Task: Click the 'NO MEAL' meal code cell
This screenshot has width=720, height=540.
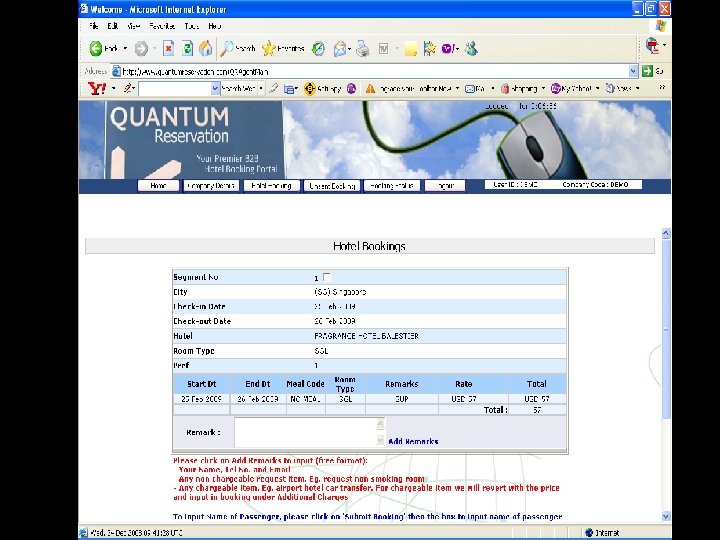Action: [305, 399]
